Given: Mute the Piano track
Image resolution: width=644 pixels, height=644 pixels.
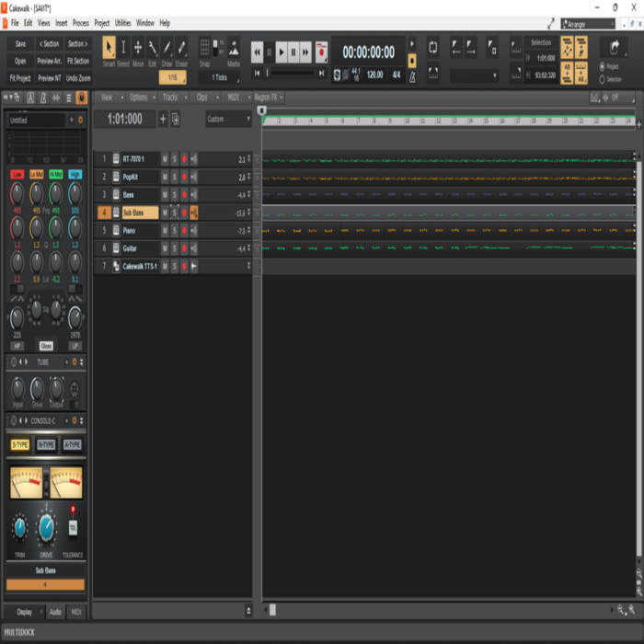Looking at the screenshot, I should pos(165,231).
